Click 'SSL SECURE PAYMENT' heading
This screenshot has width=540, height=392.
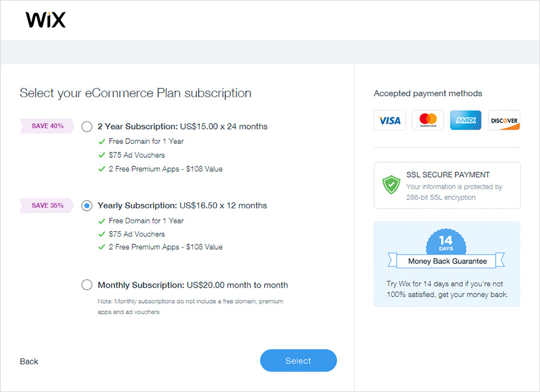click(448, 175)
